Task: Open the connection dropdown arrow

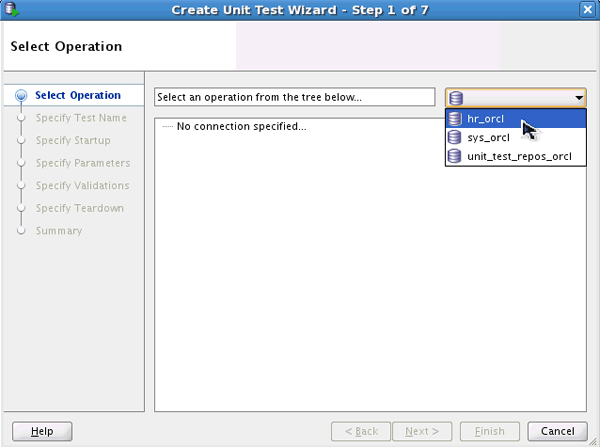Action: point(579,98)
